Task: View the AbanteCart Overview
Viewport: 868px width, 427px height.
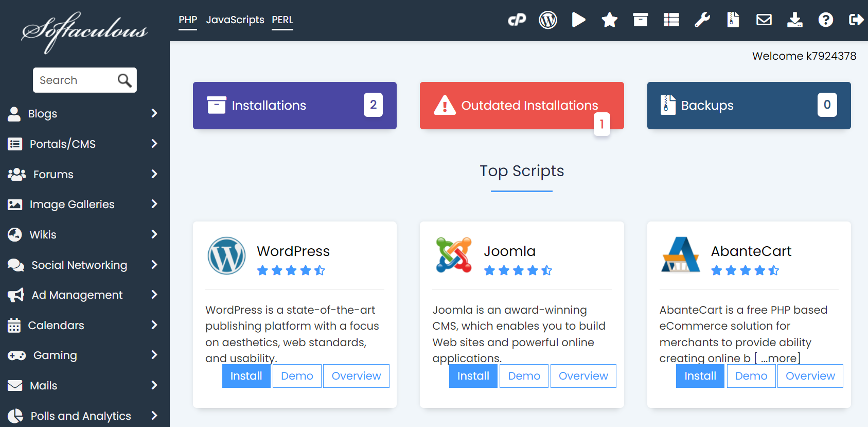Action: tap(810, 376)
